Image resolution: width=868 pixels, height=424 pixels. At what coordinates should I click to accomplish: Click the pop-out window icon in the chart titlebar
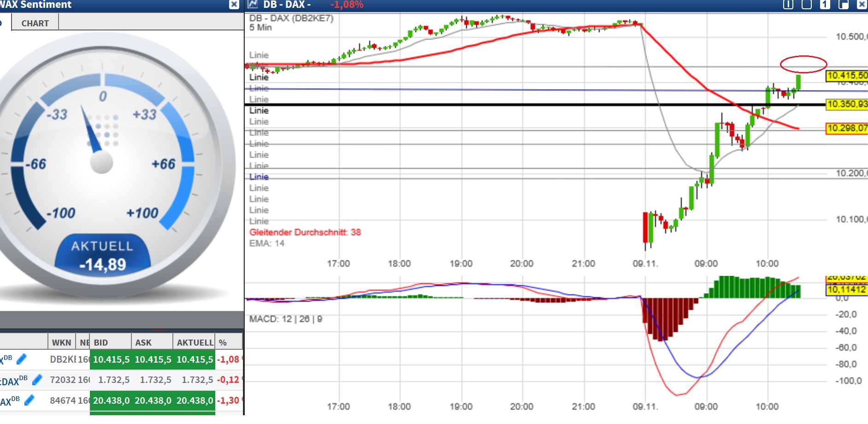[x=844, y=5]
